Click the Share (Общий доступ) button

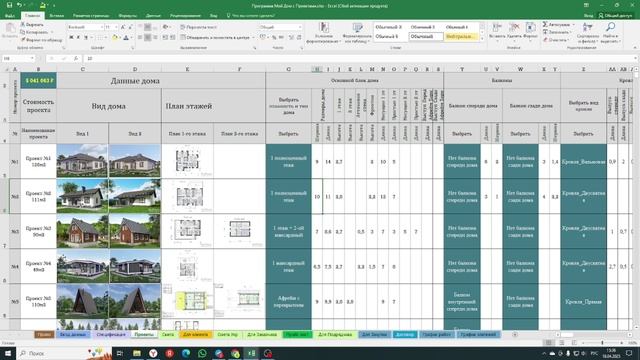coord(615,16)
